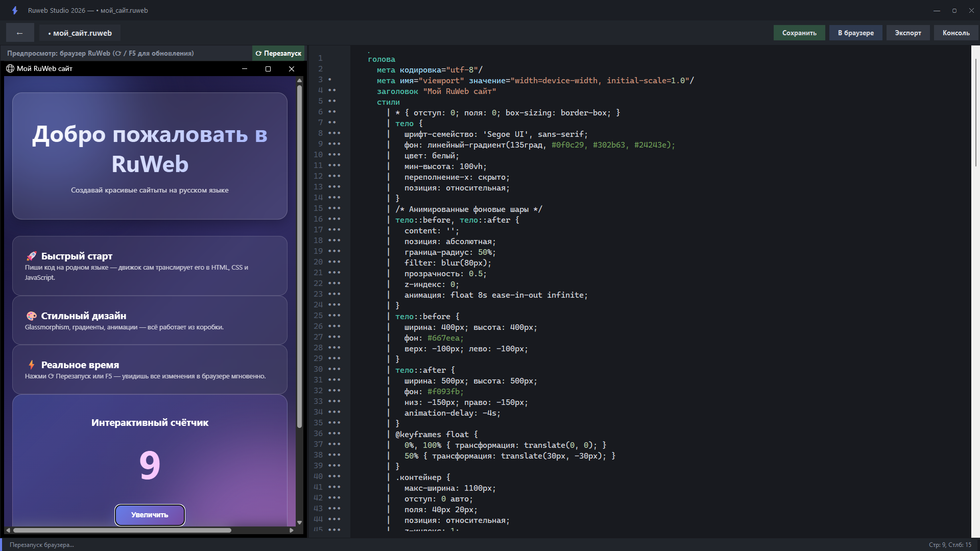
Task: Open the Консоль panel
Action: pos(956,33)
